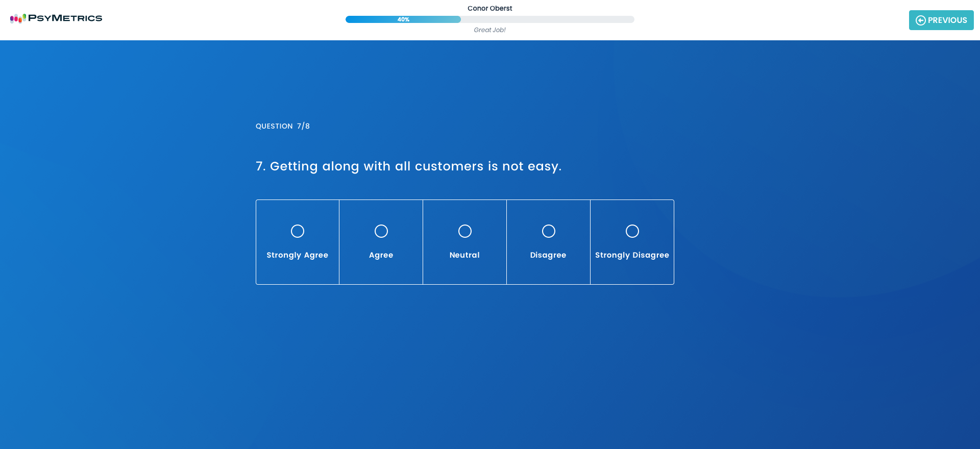The height and width of the screenshot is (449, 980).
Task: Click the "Disagree" answer label text
Action: 548,255
